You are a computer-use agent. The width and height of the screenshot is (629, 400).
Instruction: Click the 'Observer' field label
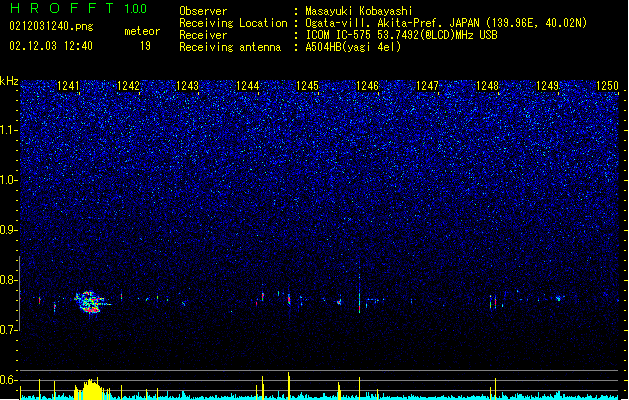pos(203,11)
